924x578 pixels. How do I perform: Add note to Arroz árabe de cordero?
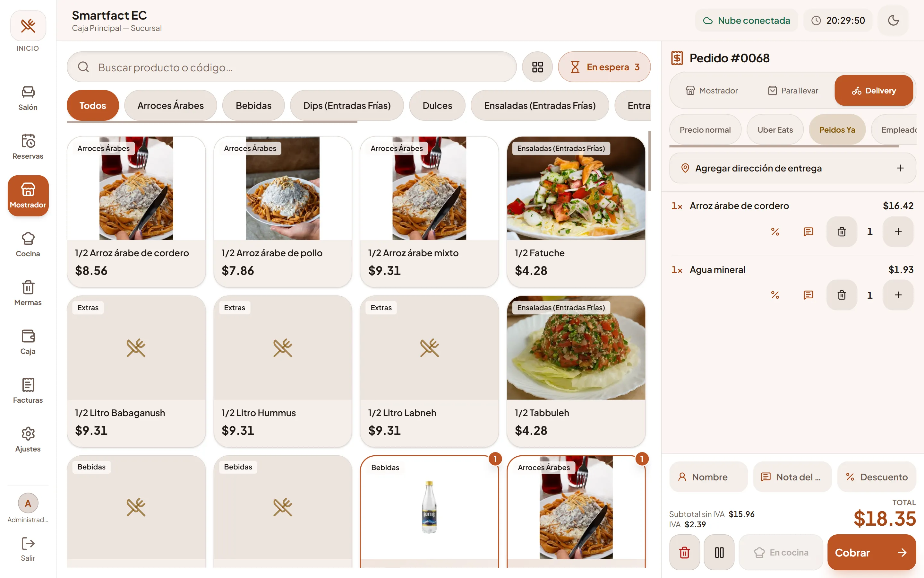[x=808, y=232]
